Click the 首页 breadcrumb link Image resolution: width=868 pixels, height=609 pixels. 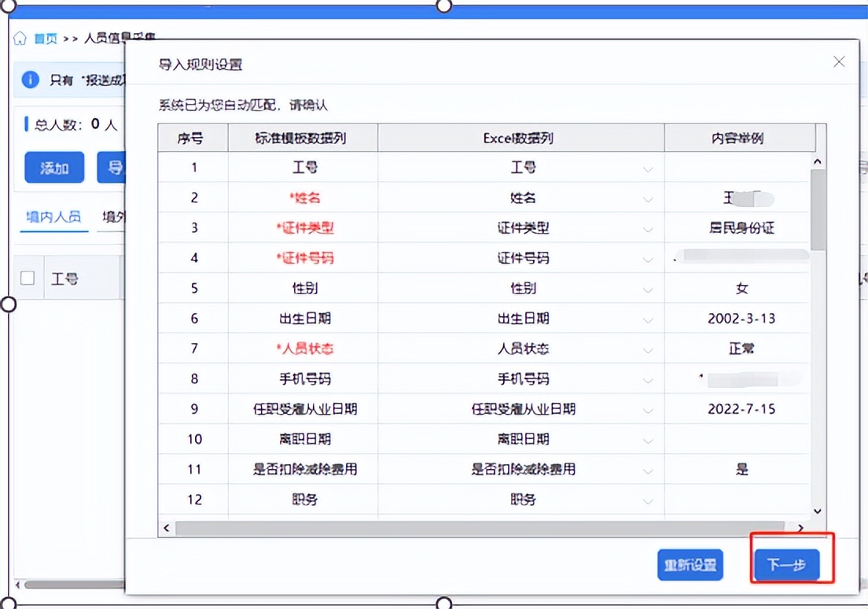46,37
